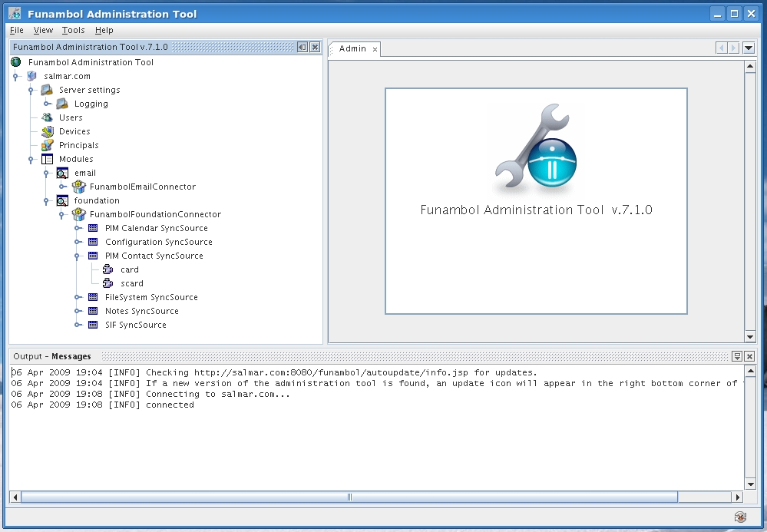Click the Devices icon in the tree
The height and width of the screenshot is (532, 767).
(x=48, y=131)
